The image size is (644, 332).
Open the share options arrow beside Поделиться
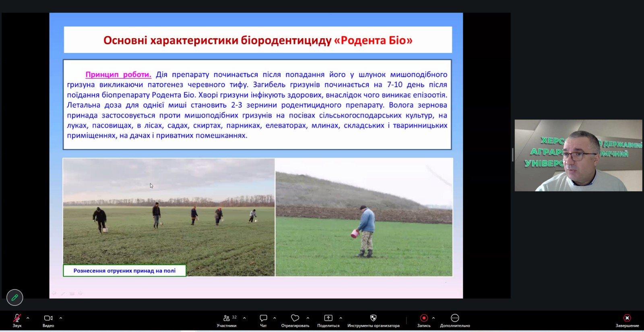341,318
